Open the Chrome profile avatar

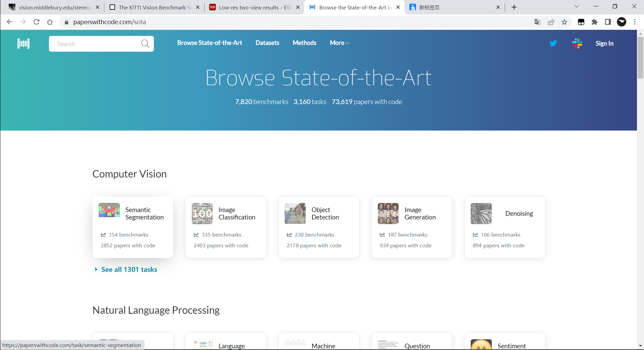[622, 22]
